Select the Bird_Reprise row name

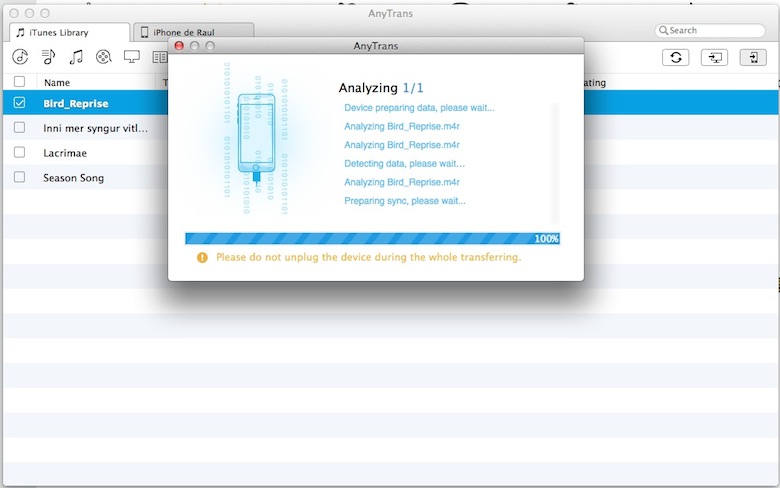click(76, 103)
